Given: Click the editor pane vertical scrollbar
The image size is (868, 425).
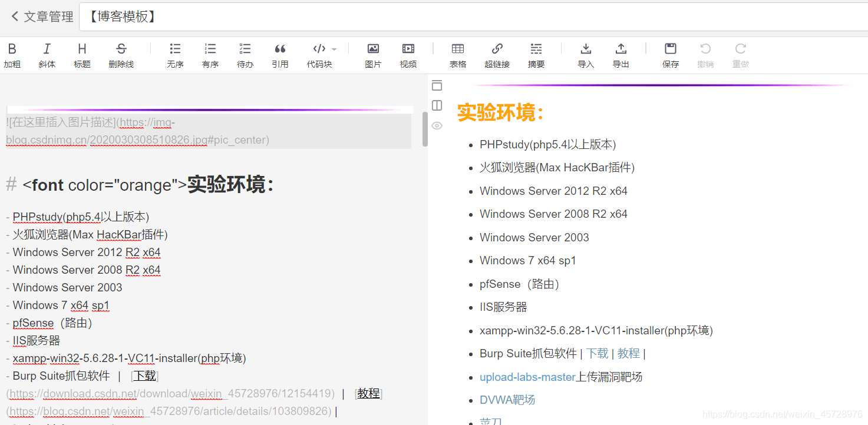Looking at the screenshot, I should pyautogui.click(x=425, y=129).
